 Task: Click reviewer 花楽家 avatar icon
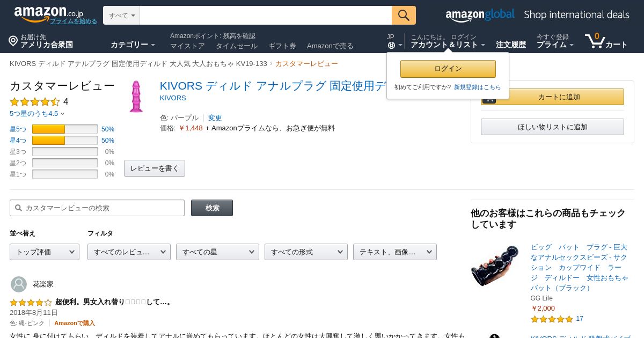coord(19,284)
